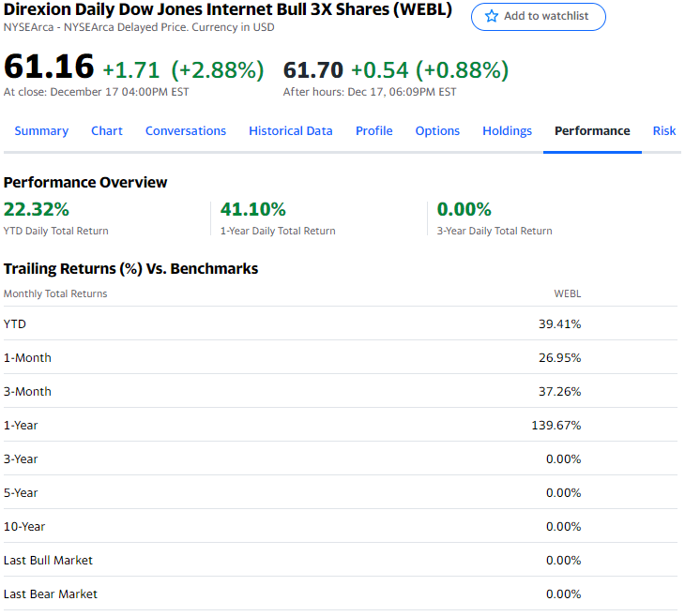The image size is (685, 616).
Task: Click the star icon beside Add to watchlist
Action: coord(492,16)
